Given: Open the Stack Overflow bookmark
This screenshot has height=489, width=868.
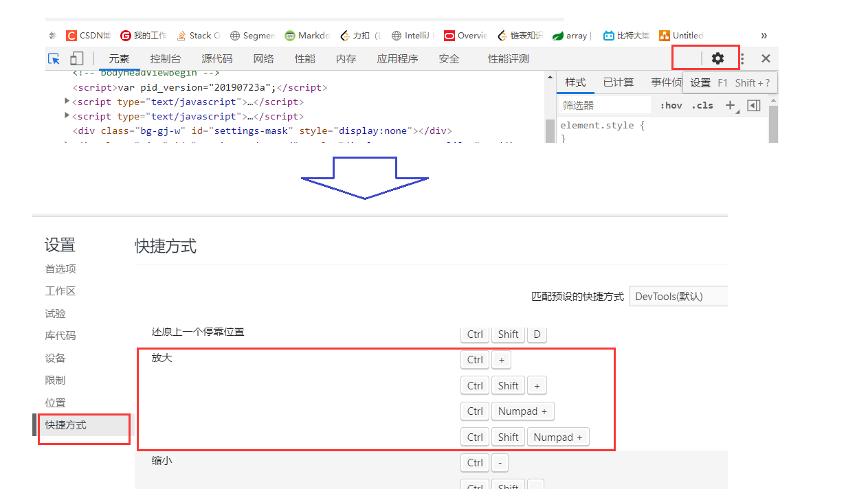Looking at the screenshot, I should click(198, 36).
